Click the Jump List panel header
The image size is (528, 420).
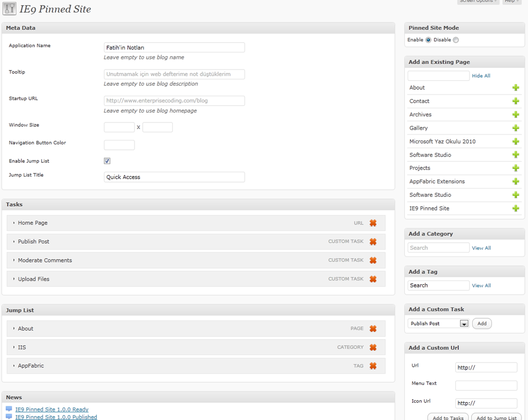pyautogui.click(x=198, y=310)
